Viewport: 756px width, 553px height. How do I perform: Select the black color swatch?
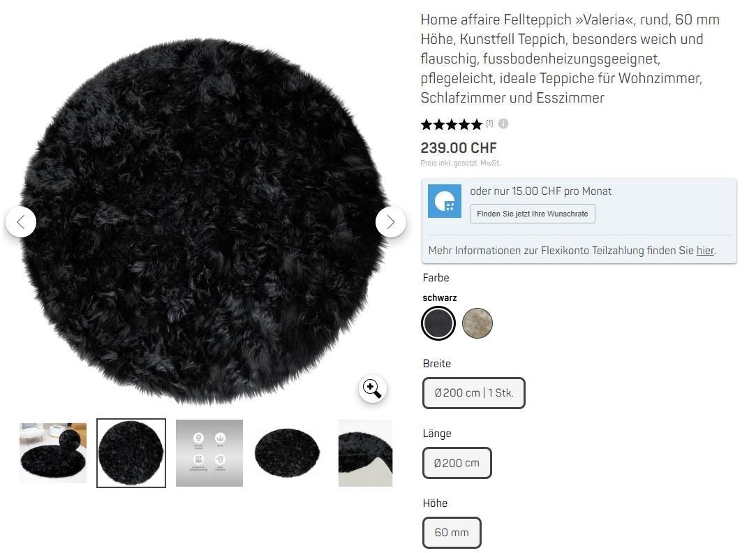[x=438, y=323]
